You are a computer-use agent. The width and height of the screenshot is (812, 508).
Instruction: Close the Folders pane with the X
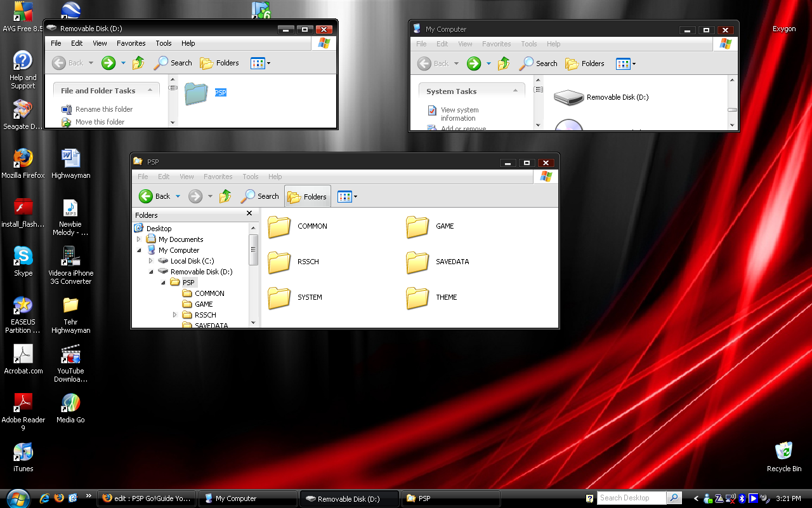249,214
